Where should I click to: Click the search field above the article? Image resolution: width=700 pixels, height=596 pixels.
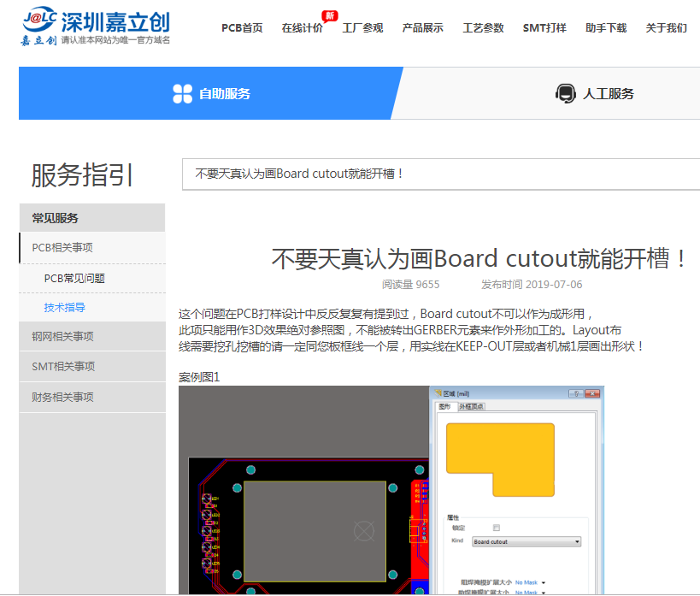440,174
